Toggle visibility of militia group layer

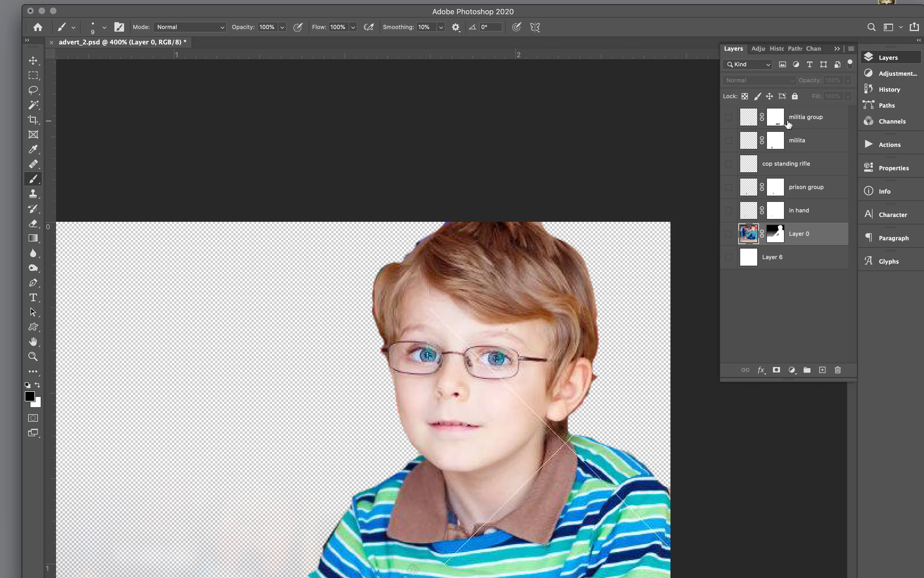(x=729, y=117)
